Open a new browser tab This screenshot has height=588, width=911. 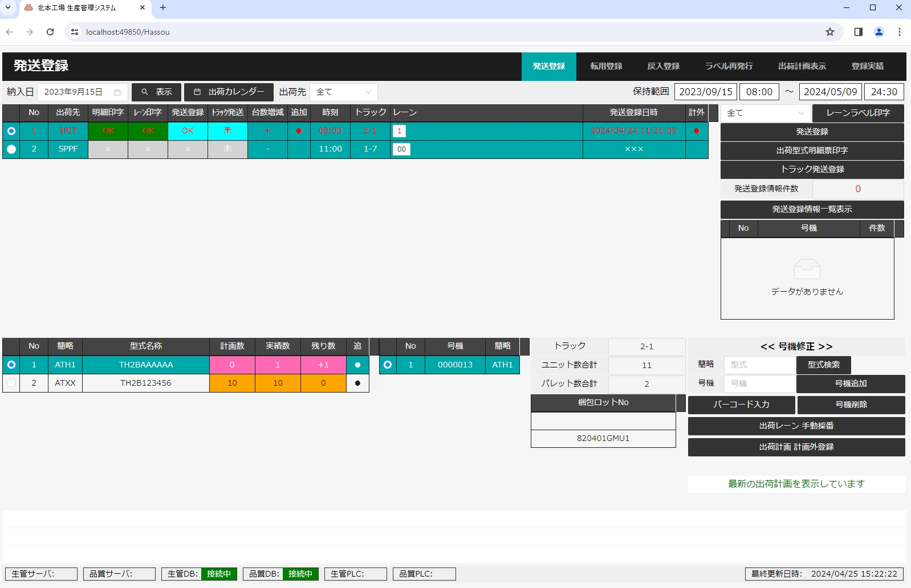click(163, 7)
